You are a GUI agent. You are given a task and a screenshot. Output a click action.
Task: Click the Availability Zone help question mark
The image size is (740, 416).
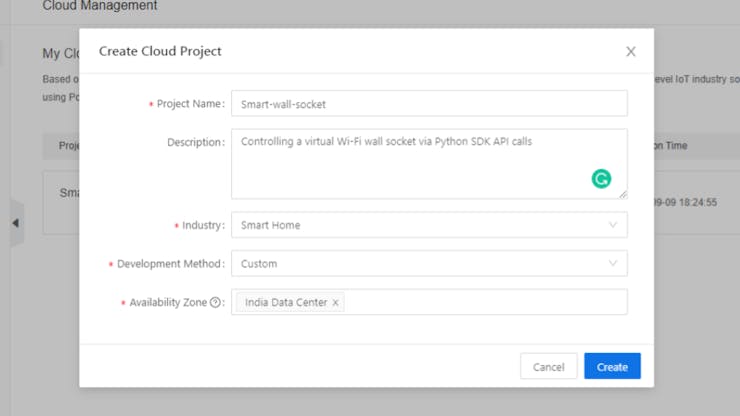pyautogui.click(x=215, y=303)
